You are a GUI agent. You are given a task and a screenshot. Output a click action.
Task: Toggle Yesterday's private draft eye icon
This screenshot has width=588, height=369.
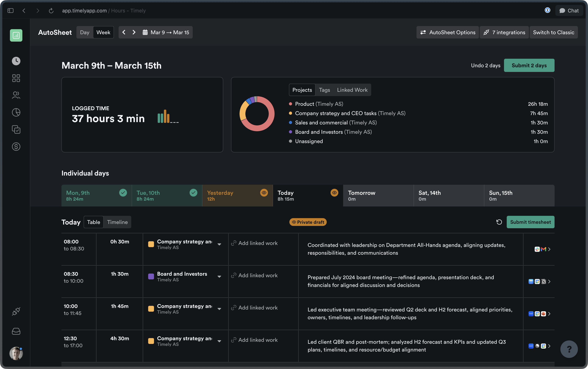pyautogui.click(x=264, y=192)
